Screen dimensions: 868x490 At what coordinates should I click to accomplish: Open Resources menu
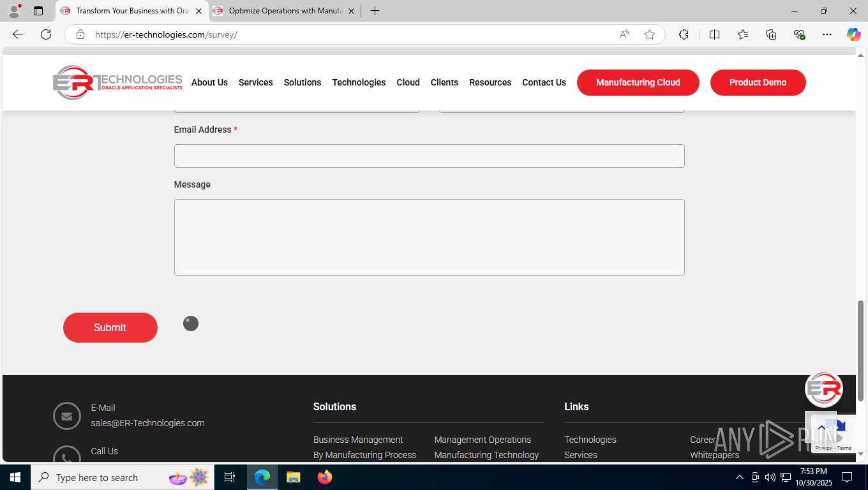[x=490, y=82]
